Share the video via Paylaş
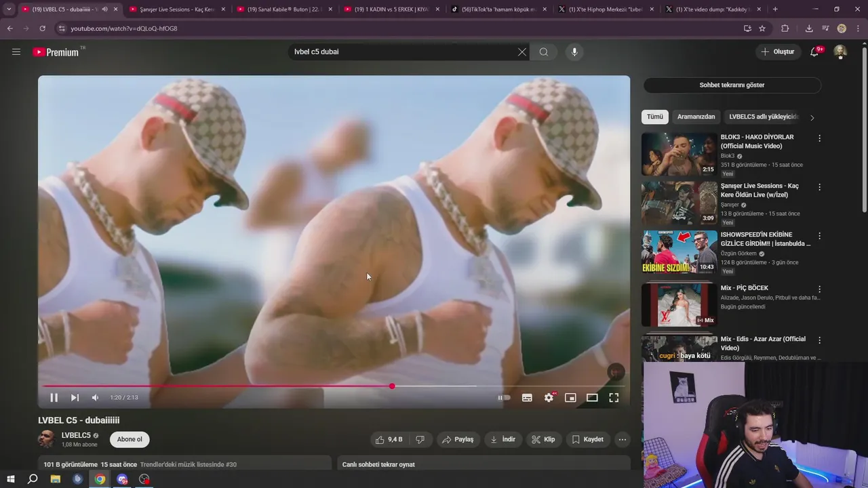868x488 pixels. click(458, 439)
